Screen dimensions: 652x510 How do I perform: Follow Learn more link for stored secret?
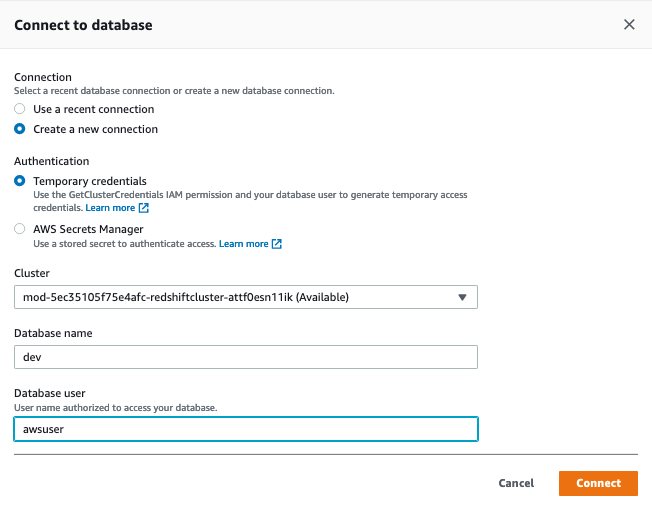244,244
